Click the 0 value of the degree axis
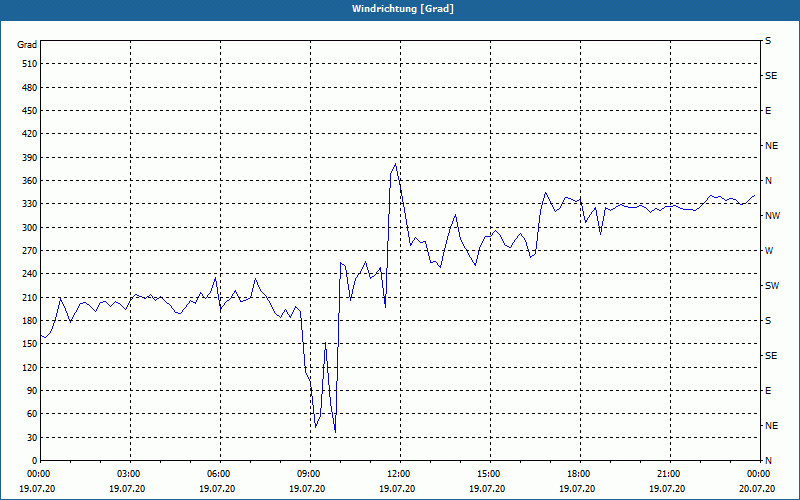This screenshot has width=800, height=500. pos(34,461)
